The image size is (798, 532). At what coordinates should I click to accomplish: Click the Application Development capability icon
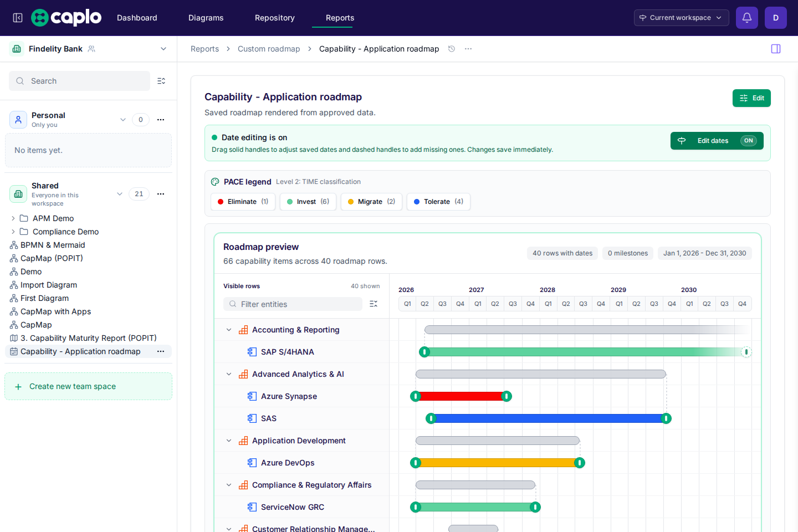(243, 441)
